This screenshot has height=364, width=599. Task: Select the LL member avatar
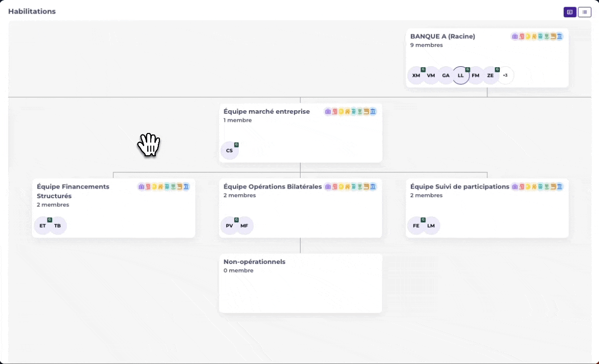pyautogui.click(x=461, y=75)
